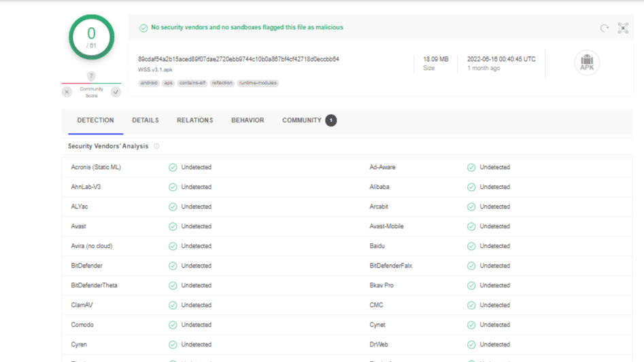Viewport: 644px width, 362px height.
Task: Open the similar files graph icon
Action: point(623,28)
